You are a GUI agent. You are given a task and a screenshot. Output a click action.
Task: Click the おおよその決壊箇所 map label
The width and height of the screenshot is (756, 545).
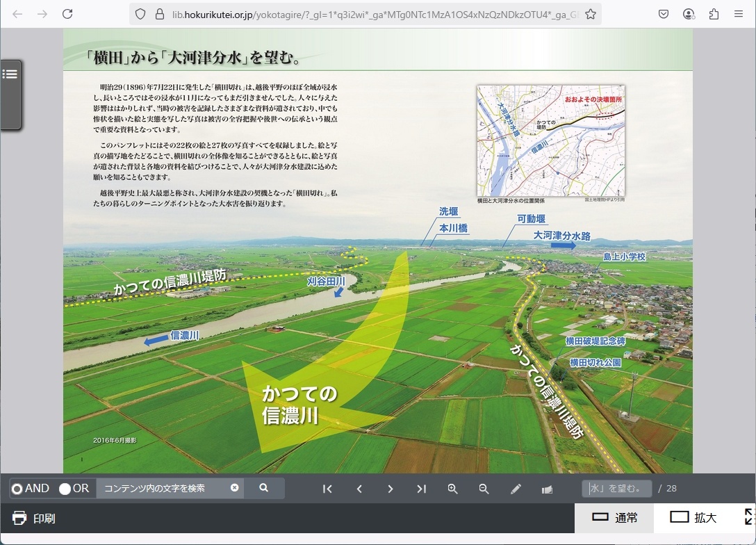593,99
